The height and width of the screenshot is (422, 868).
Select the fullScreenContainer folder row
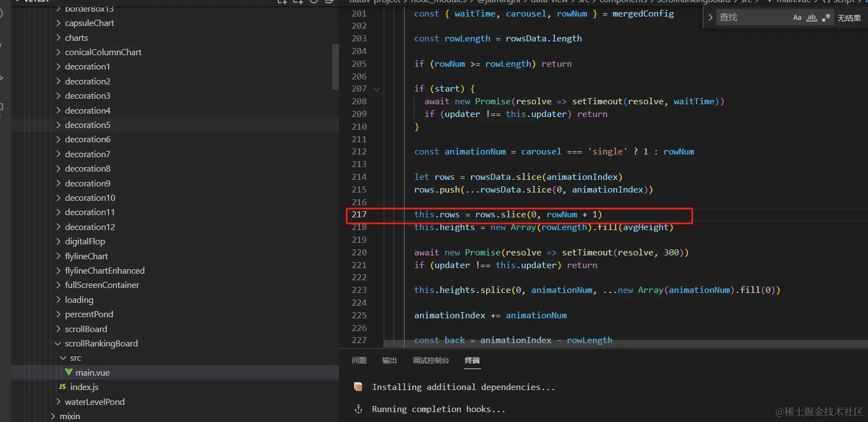click(175, 285)
